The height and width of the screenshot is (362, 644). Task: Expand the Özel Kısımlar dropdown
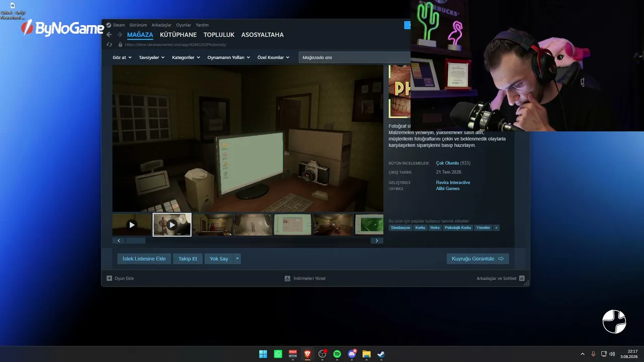click(274, 57)
